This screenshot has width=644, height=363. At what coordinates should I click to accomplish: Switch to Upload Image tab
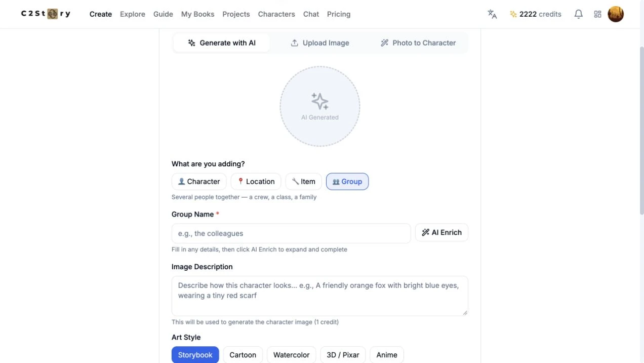click(320, 43)
